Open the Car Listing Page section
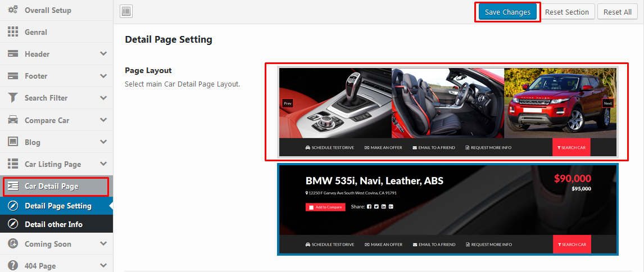Screen dimensions: 644x272 tap(56, 164)
